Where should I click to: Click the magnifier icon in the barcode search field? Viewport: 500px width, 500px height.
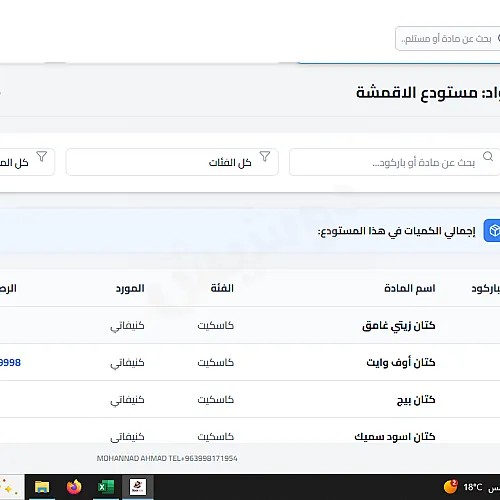488,156
